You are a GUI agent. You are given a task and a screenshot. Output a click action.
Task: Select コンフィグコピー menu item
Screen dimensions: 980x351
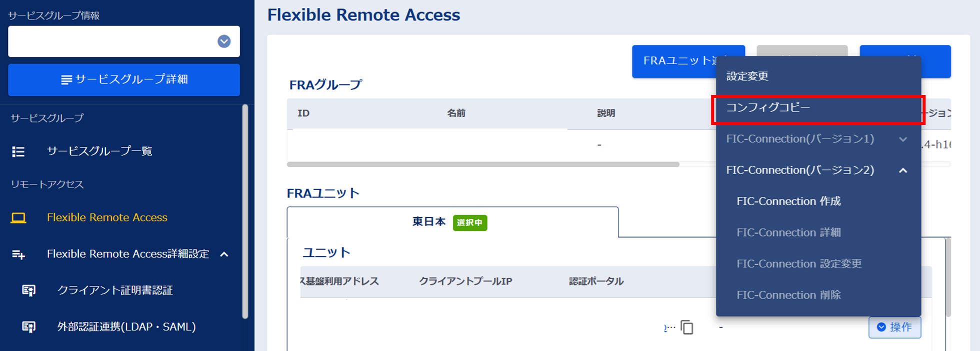click(768, 108)
